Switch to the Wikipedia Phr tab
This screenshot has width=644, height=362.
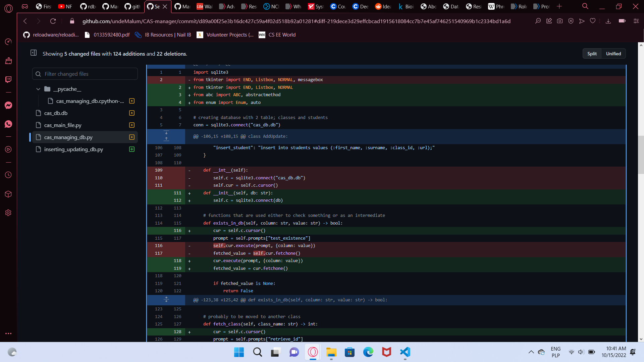tap(496, 6)
